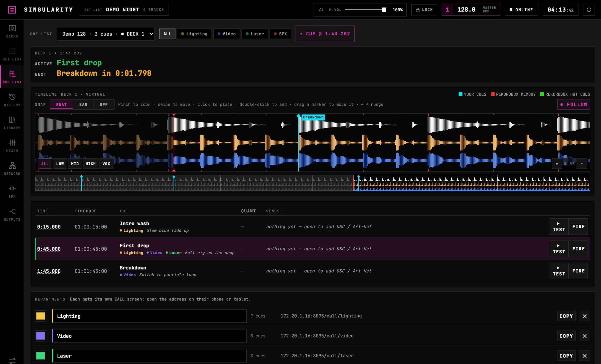Copy the Video call address
This screenshot has width=601, height=364.
pyautogui.click(x=566, y=336)
